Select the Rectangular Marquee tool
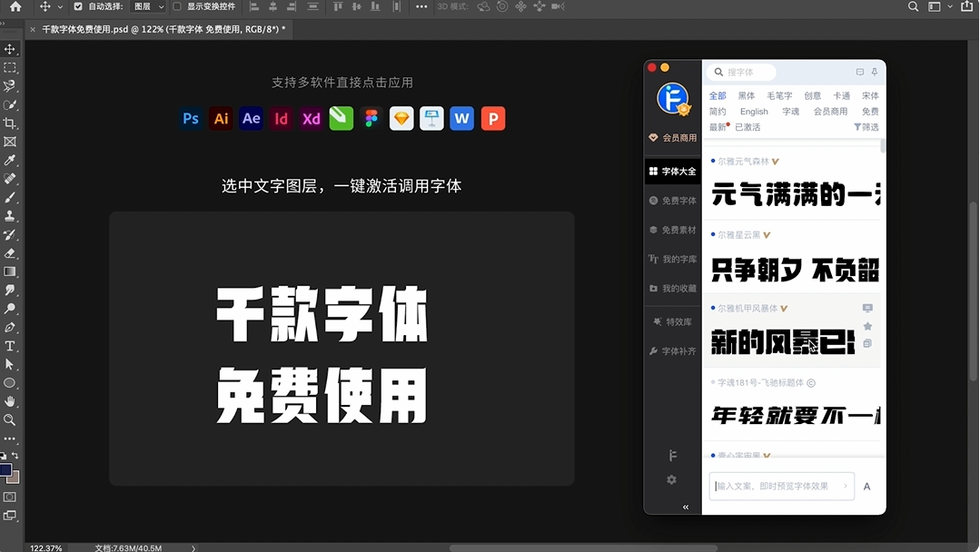The height and width of the screenshot is (552, 980). (10, 67)
